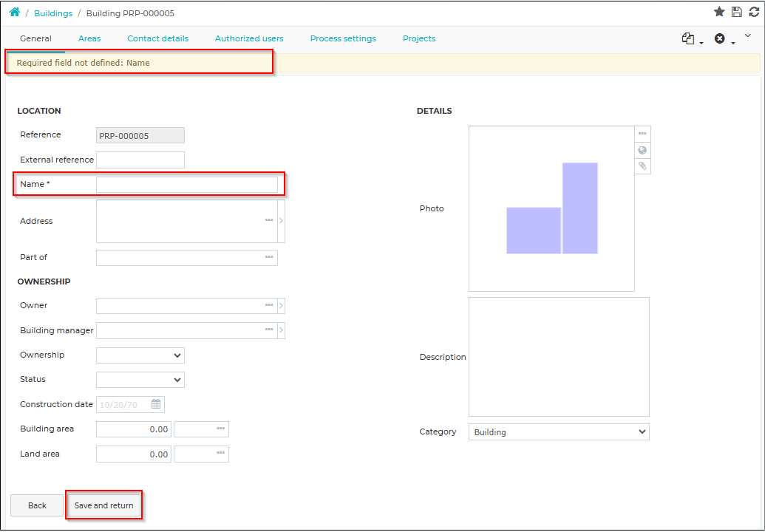Mark page as favorite with star icon

(x=719, y=12)
